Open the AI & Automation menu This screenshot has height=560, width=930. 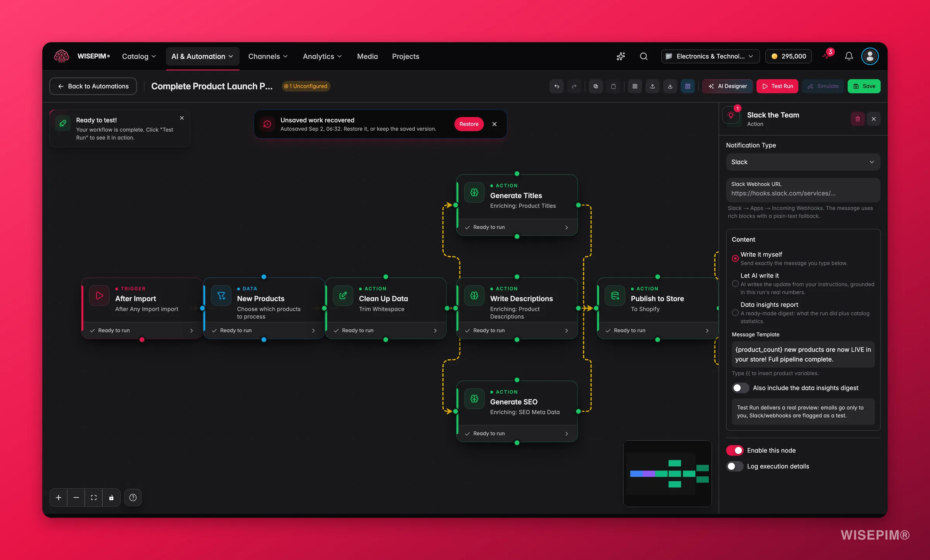pos(202,57)
